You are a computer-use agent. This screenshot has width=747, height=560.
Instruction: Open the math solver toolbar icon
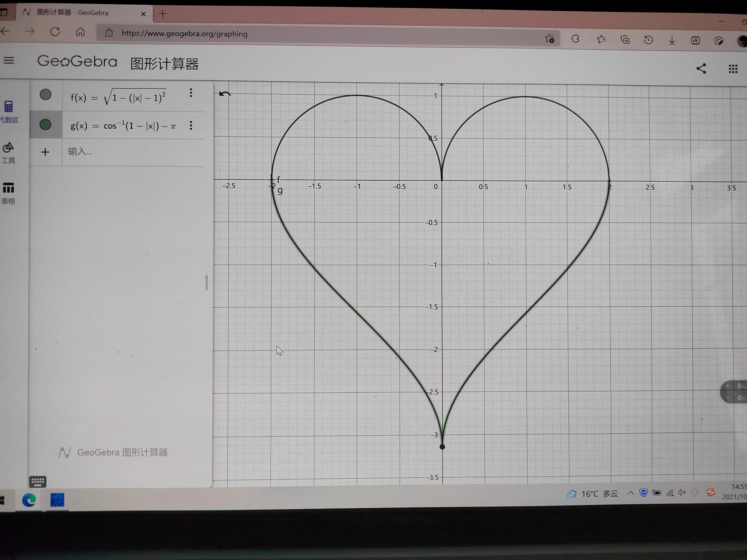click(695, 41)
